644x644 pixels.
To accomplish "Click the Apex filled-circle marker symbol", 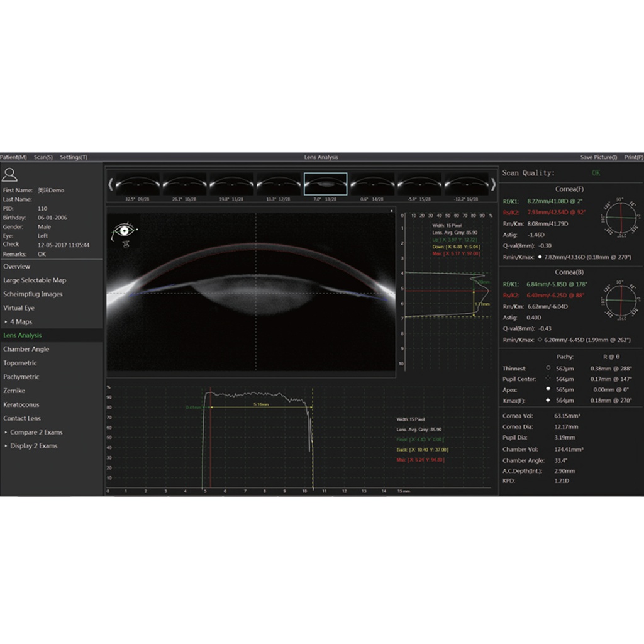I will click(x=548, y=389).
